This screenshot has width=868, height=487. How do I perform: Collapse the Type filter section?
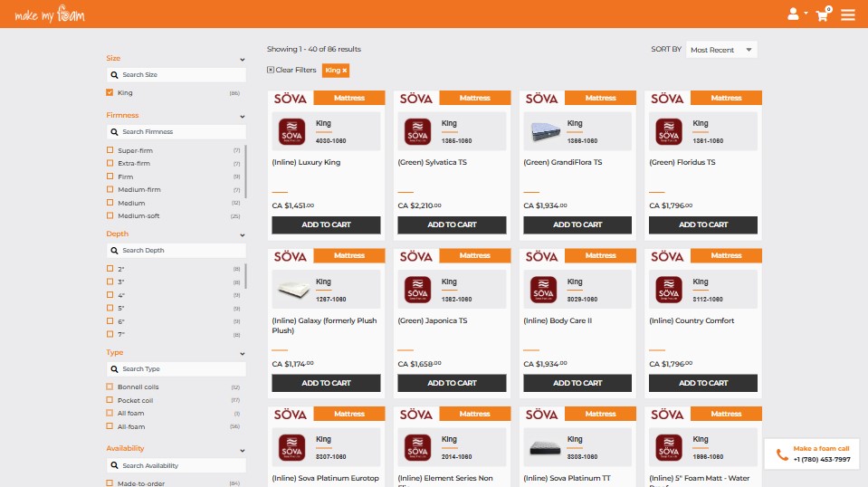pyautogui.click(x=243, y=353)
